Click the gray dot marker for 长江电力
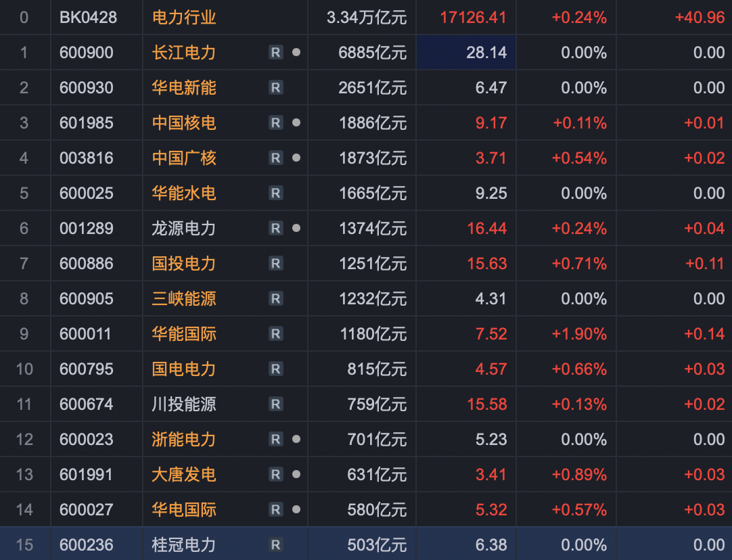 [296, 52]
